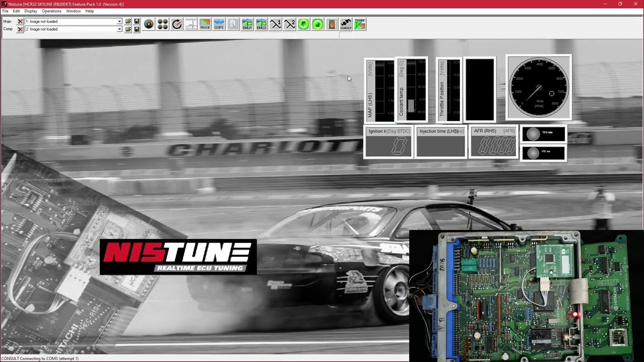This screenshot has width=644, height=362.
Task: Open the Operations menu
Action: (x=51, y=11)
